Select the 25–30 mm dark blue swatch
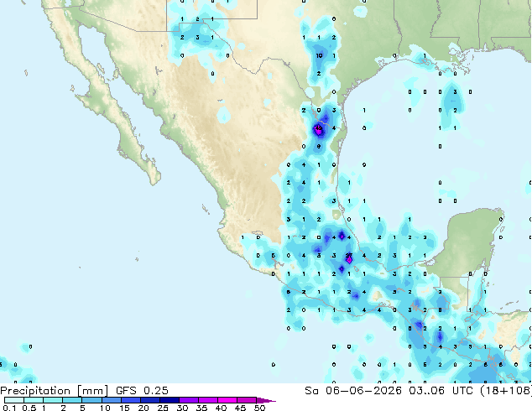 (x=170, y=400)
